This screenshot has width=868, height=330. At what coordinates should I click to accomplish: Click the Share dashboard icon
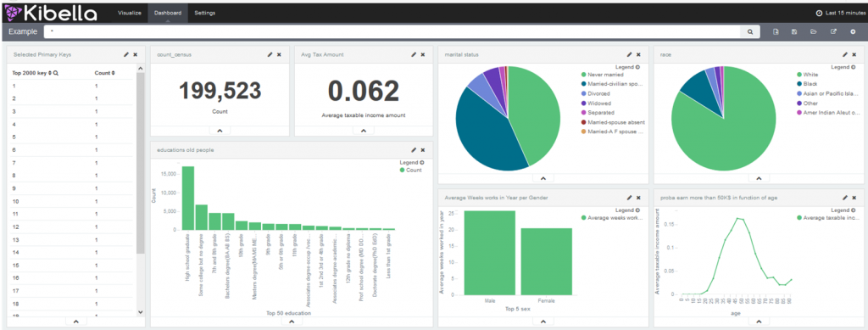coord(833,32)
